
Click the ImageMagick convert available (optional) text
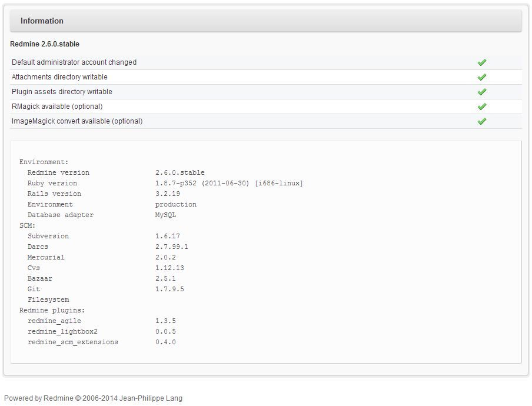(x=77, y=121)
